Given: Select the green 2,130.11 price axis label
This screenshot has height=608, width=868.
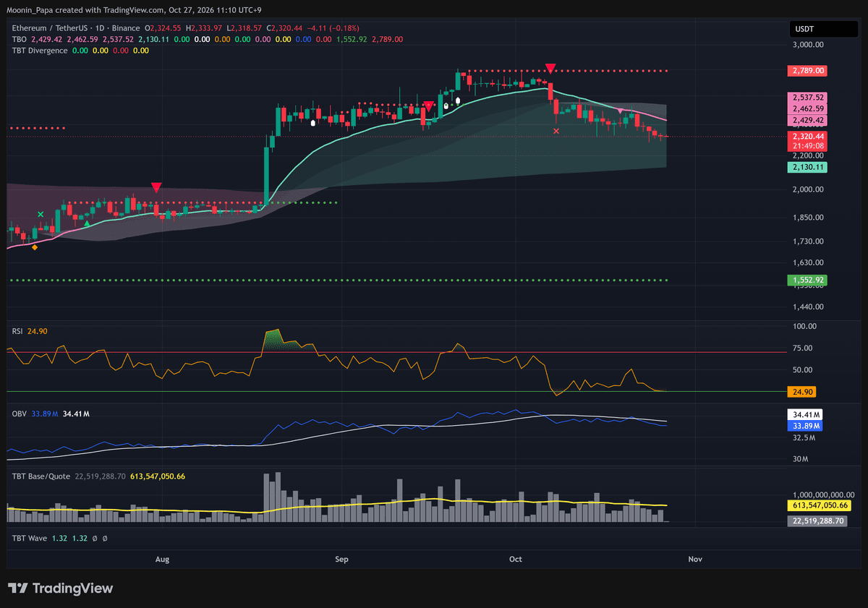Looking at the screenshot, I should (x=807, y=167).
